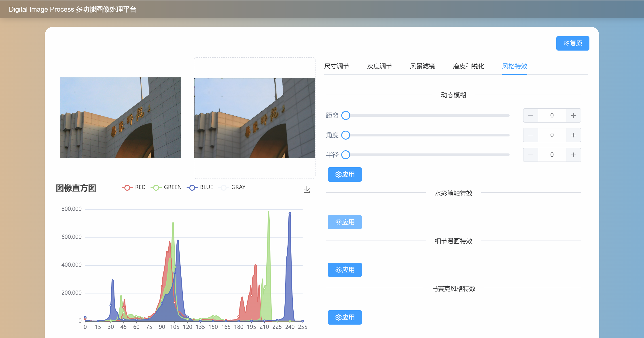Open the 风景滤镜 tab
644x338 pixels.
coord(422,66)
